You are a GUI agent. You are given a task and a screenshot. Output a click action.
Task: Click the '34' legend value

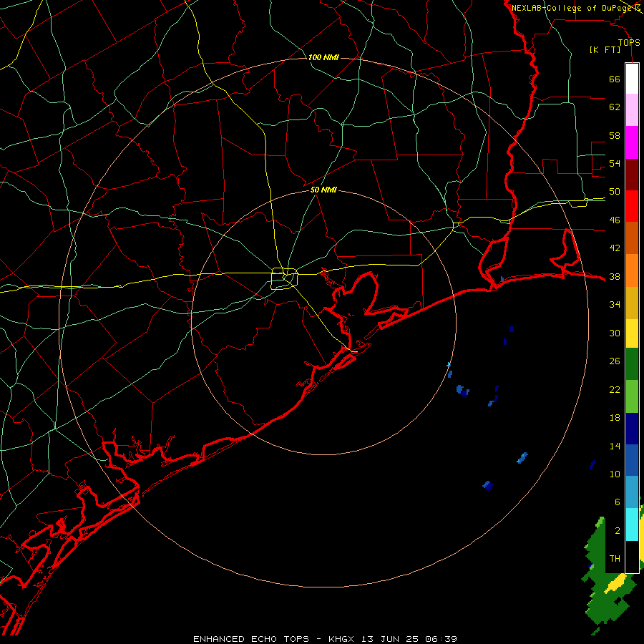(x=615, y=305)
